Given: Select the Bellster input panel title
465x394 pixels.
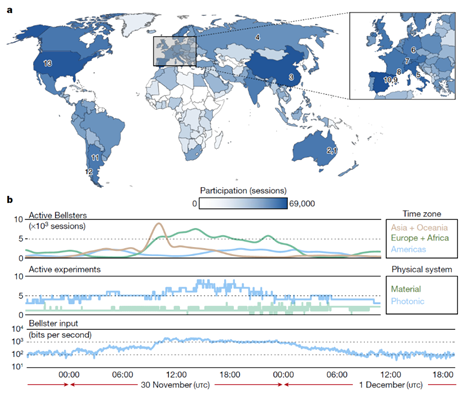Looking at the screenshot, I should (x=53, y=323).
